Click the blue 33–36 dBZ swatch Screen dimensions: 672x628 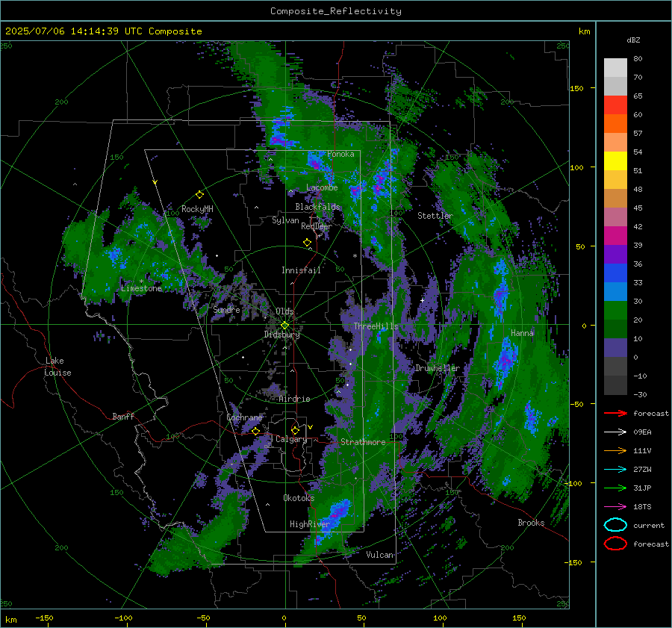pos(615,273)
